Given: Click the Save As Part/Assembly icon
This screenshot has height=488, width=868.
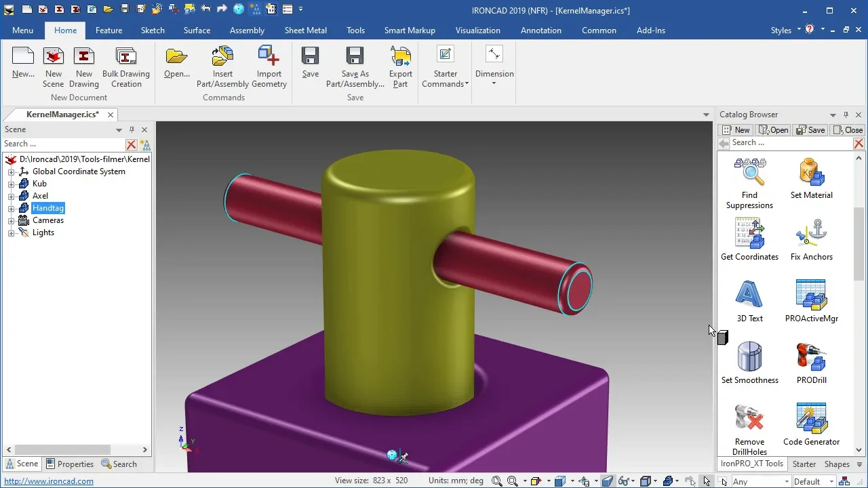Looking at the screenshot, I should (355, 57).
